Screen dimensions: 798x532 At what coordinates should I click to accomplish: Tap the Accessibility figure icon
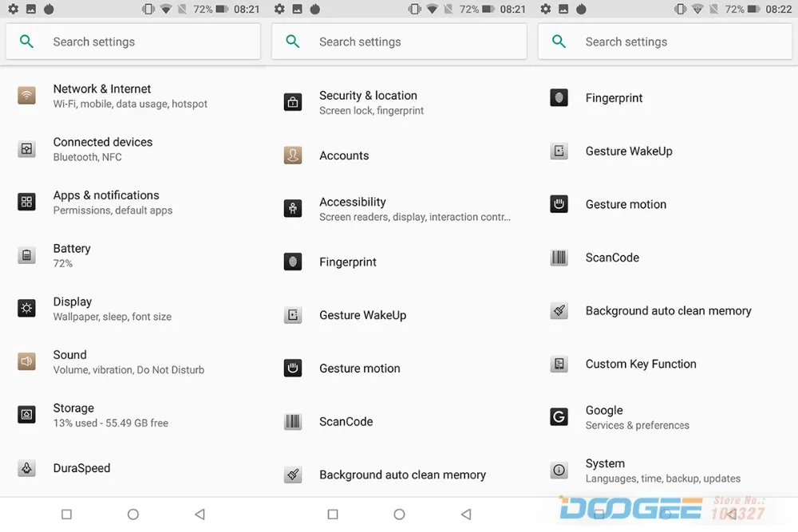pos(293,208)
